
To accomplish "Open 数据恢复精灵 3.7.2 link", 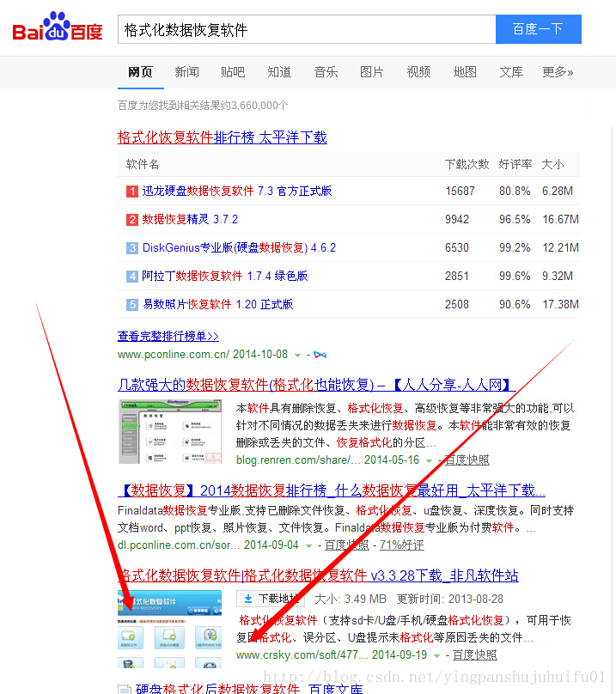I will point(190,220).
